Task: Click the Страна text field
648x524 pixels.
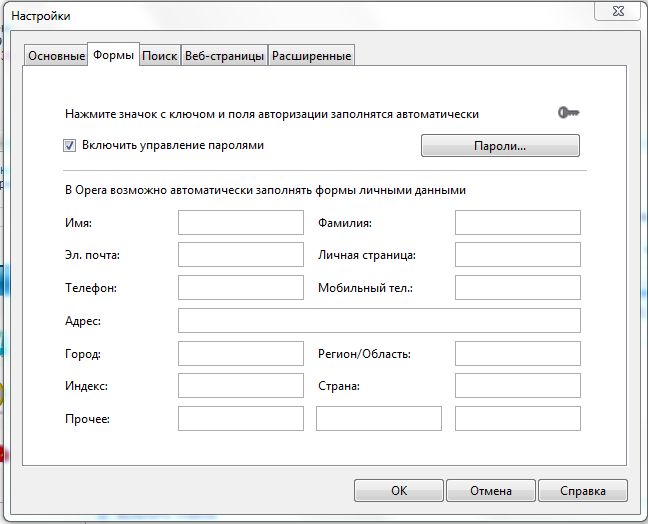Action: pyautogui.click(x=517, y=386)
